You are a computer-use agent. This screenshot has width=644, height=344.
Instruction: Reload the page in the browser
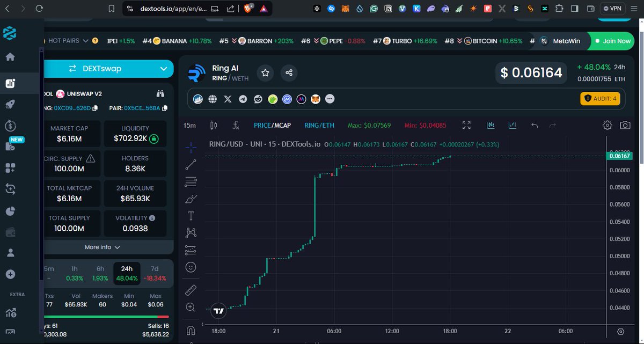[x=39, y=9]
